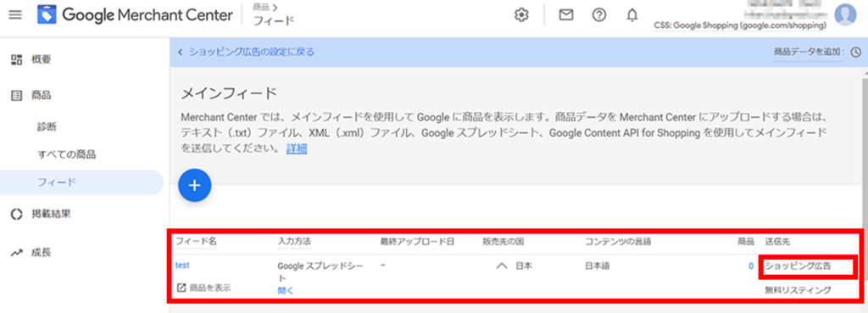Open the user account avatar

[x=845, y=15]
